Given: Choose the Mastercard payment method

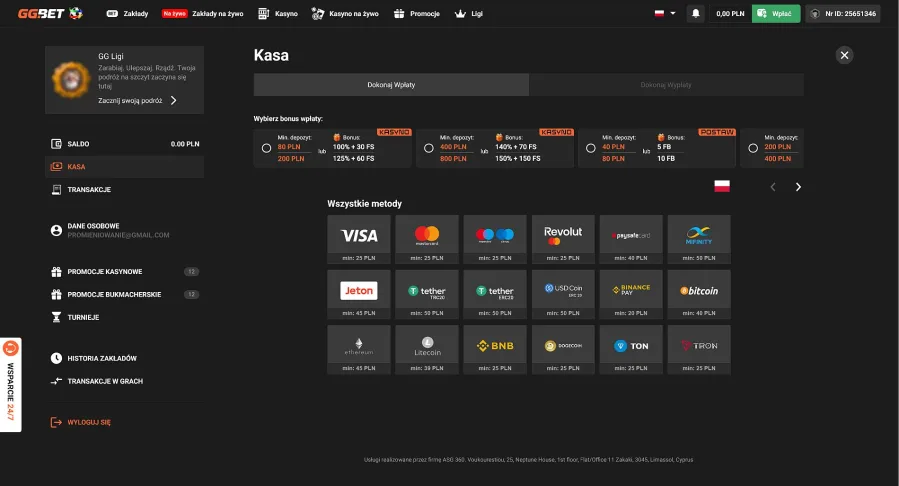Looking at the screenshot, I should click(x=427, y=239).
